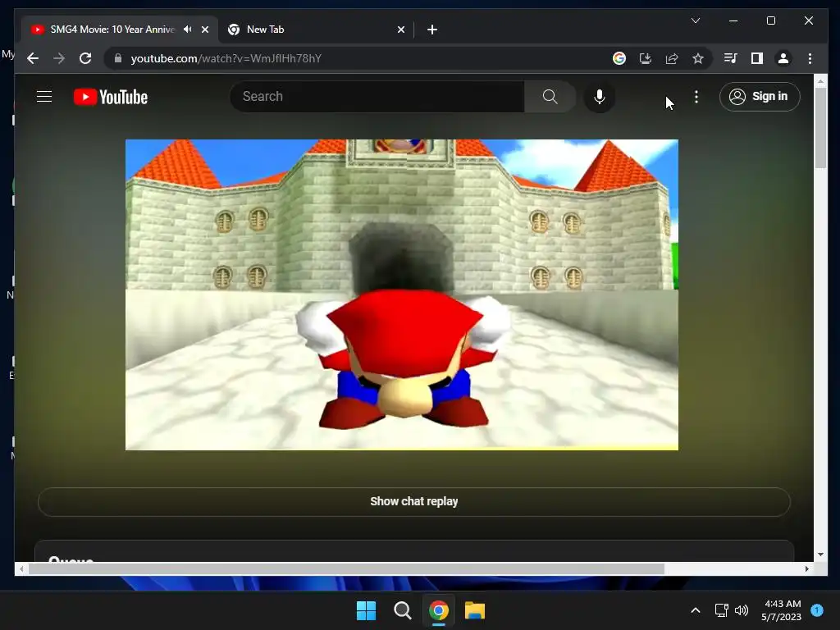Open the YouTube guide hamburger menu
Screen dimensions: 840x630
pos(44,97)
